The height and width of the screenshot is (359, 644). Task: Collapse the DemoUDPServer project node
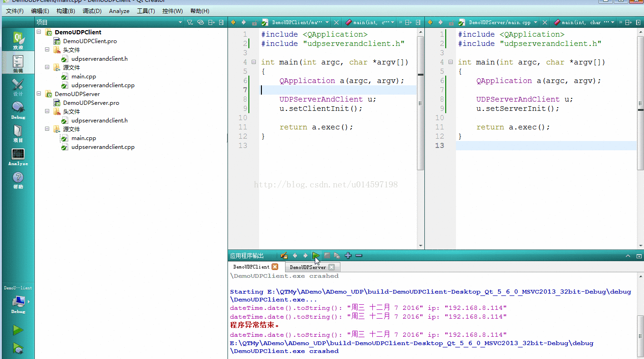[39, 94]
